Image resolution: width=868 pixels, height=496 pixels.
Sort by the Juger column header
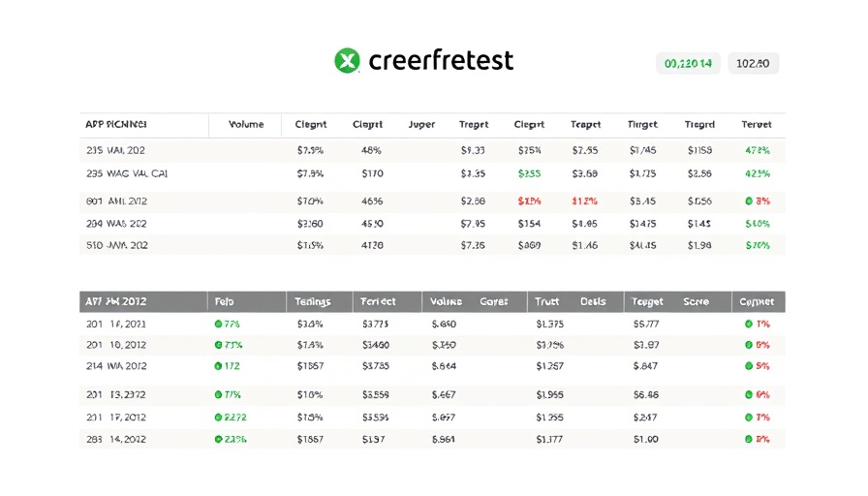coord(421,125)
